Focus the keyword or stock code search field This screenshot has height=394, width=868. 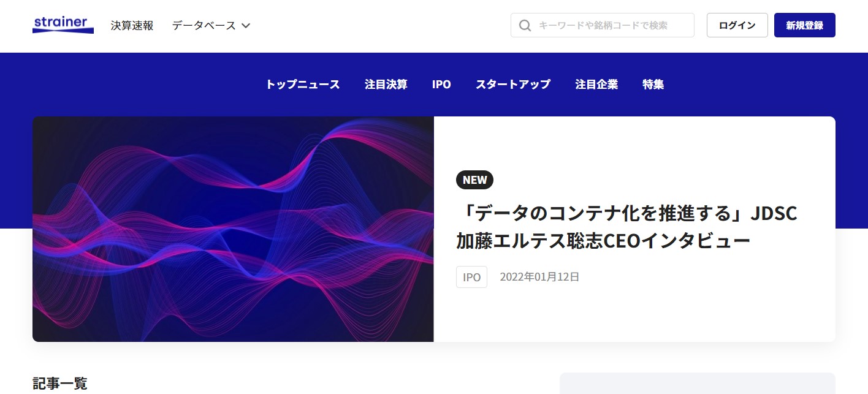pyautogui.click(x=610, y=25)
